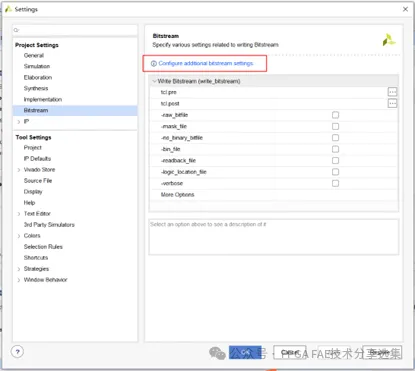Enable the -verbose checkbox
The width and height of the screenshot is (415, 371).
[335, 183]
